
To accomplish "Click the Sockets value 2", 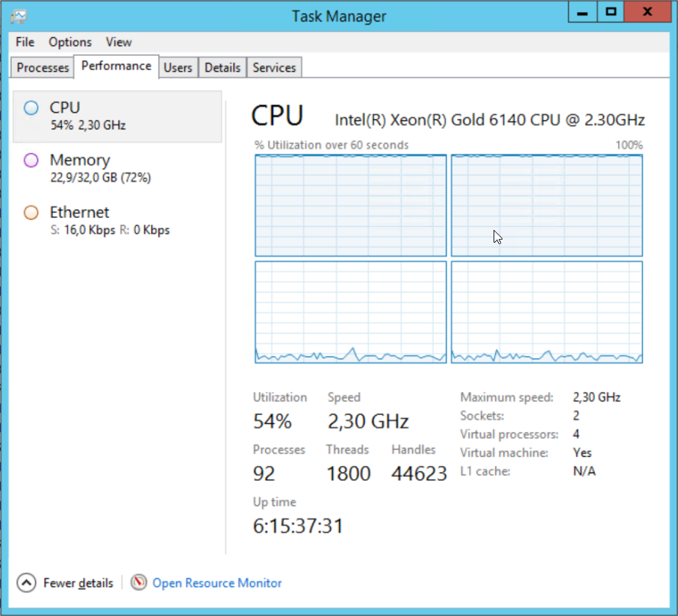I will tap(576, 416).
